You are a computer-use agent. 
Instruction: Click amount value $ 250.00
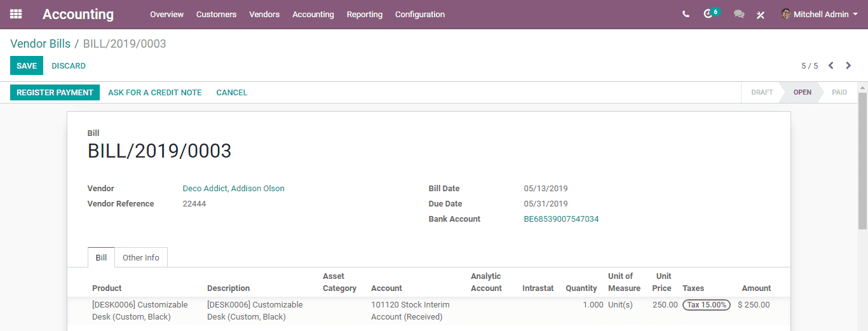click(x=754, y=305)
